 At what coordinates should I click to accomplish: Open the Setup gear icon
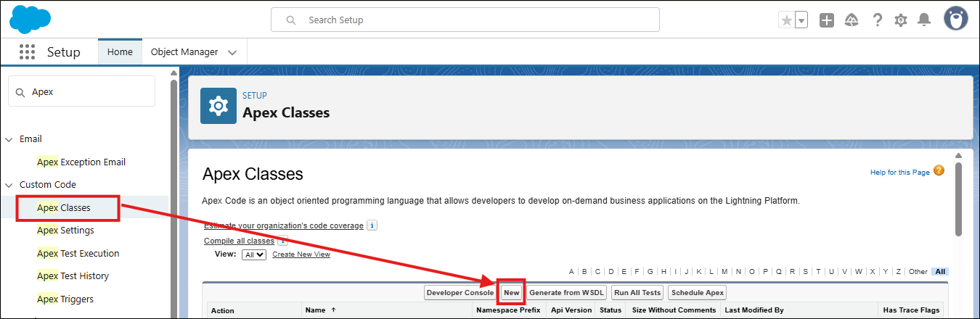point(901,20)
